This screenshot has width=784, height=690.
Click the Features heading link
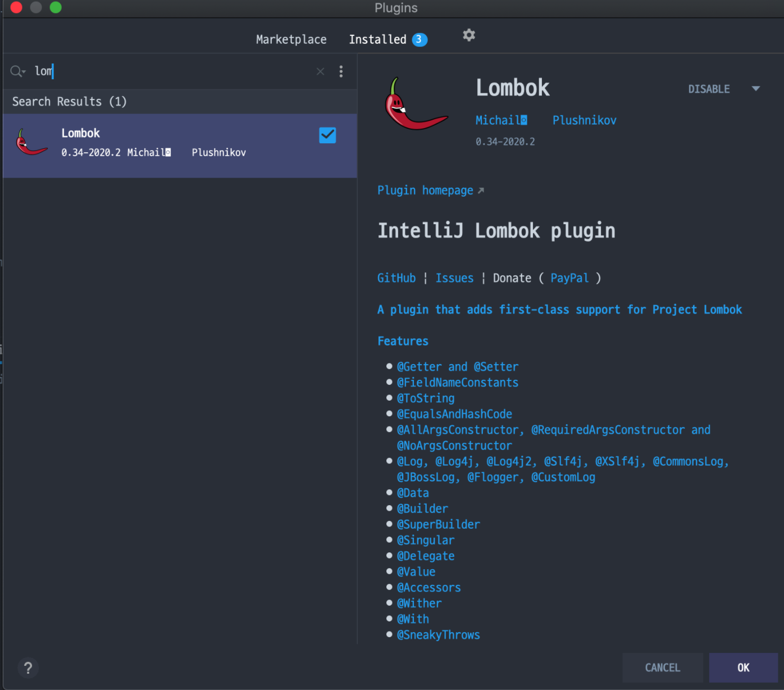click(403, 341)
